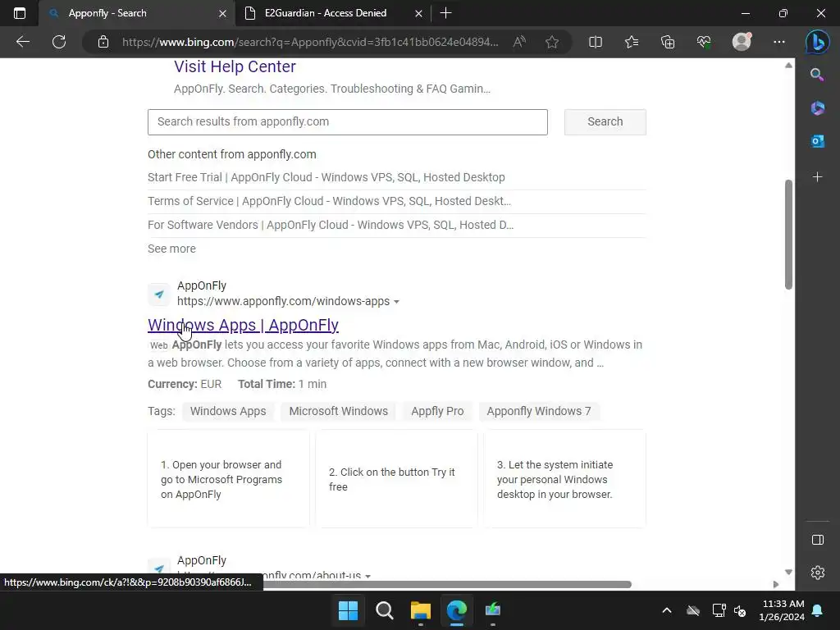Open Terms of Service link

(329, 201)
